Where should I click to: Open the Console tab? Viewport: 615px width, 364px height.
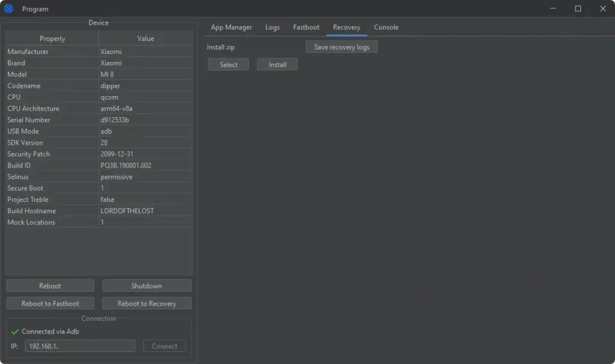point(386,28)
